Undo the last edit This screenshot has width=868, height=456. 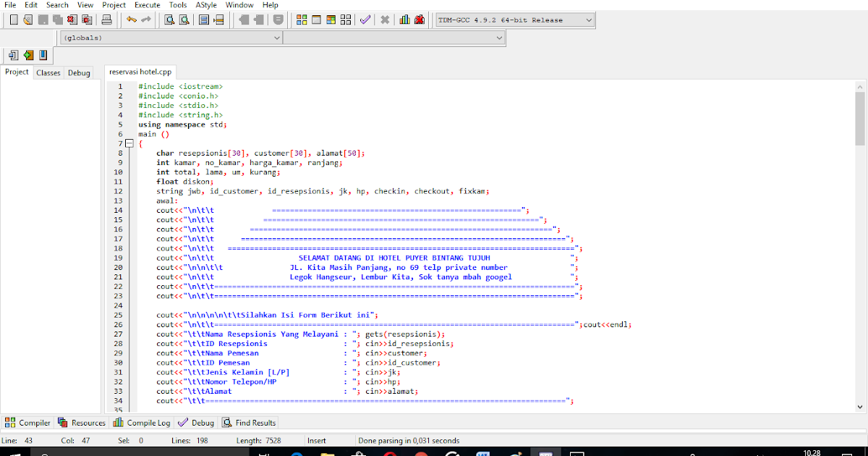click(x=131, y=20)
